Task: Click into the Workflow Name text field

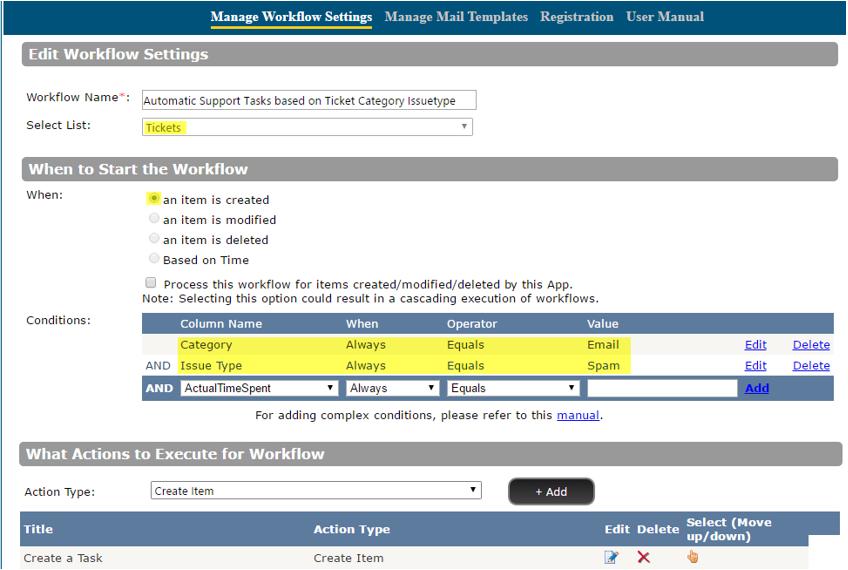Action: [309, 100]
